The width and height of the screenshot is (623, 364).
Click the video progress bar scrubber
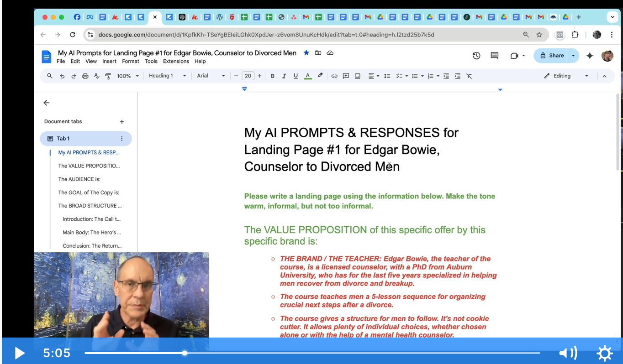185,353
